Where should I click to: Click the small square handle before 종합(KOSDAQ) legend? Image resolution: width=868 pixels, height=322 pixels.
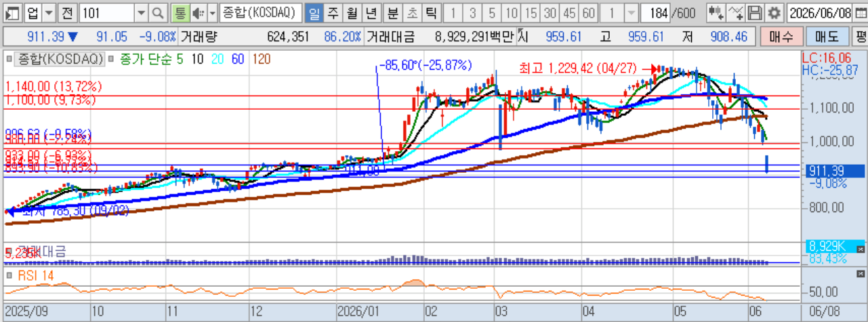(8, 60)
